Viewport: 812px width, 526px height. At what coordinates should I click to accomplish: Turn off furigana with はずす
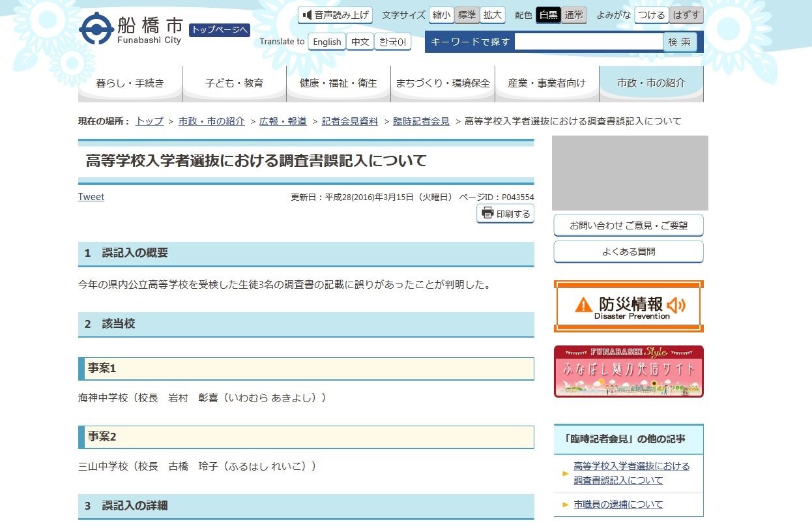686,15
